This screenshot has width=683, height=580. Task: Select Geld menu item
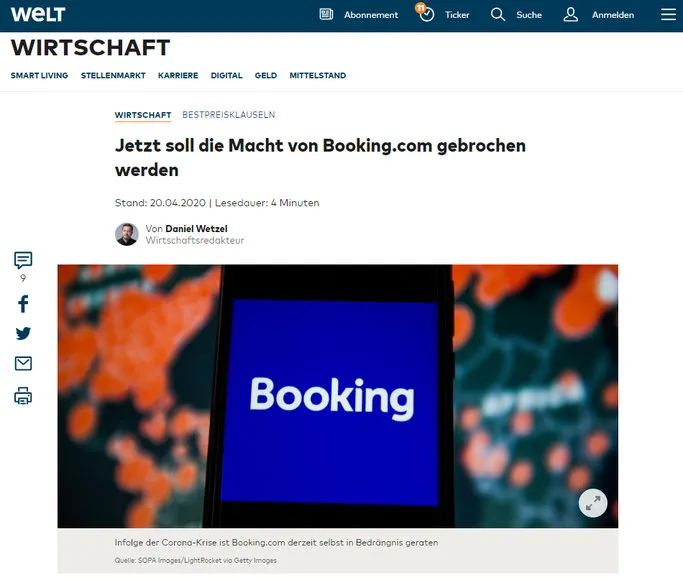coord(266,75)
